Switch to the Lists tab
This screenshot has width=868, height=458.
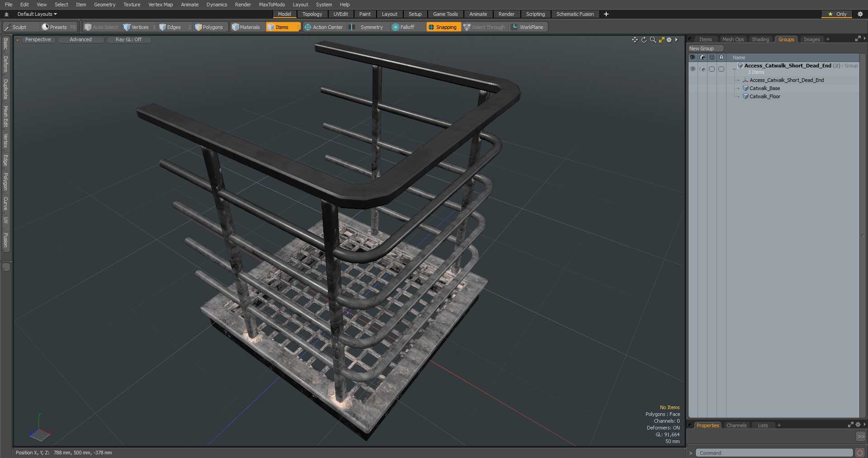click(763, 425)
